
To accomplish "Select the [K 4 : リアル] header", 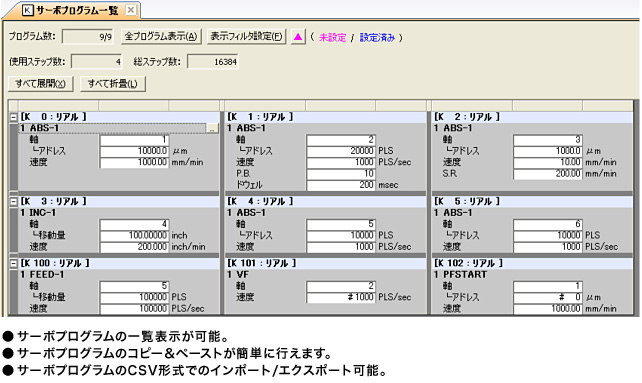I will 326,201.
